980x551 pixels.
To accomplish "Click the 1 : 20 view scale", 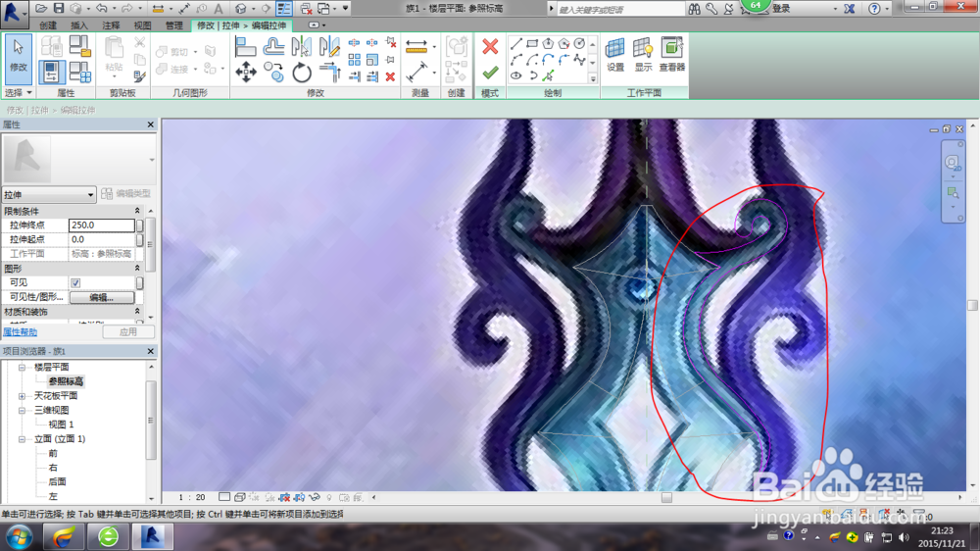I will [x=192, y=497].
